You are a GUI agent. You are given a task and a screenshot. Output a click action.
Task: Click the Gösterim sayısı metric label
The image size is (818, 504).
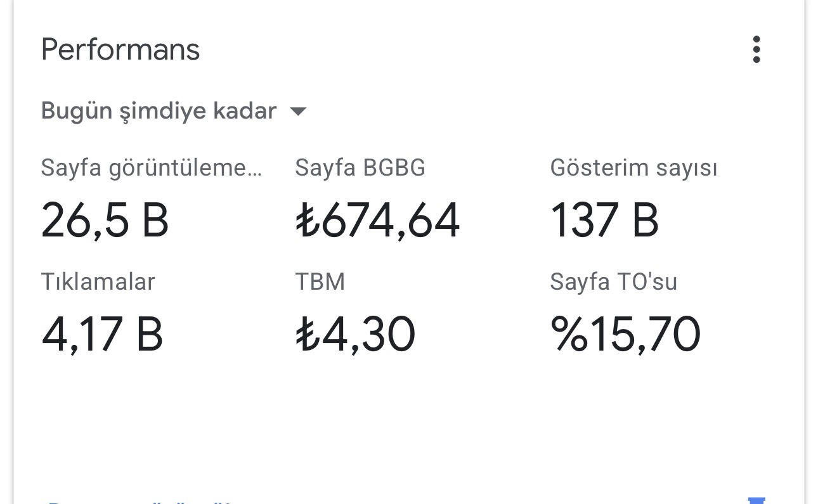coord(633,169)
